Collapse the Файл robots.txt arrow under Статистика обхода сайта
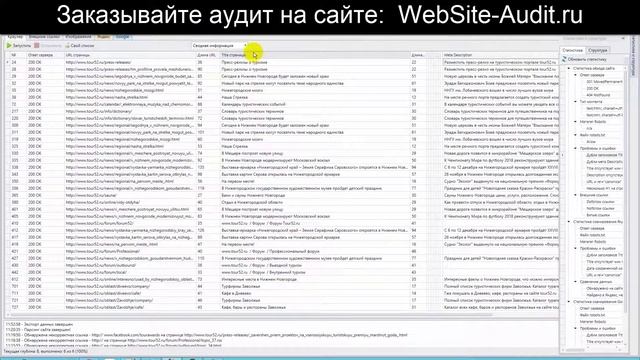The image size is (640, 360). coord(576,135)
